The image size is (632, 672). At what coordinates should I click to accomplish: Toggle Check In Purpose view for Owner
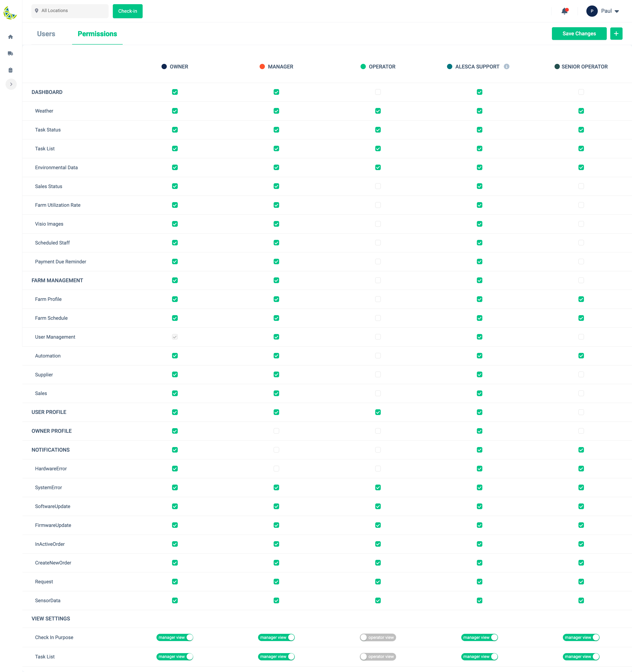(175, 638)
